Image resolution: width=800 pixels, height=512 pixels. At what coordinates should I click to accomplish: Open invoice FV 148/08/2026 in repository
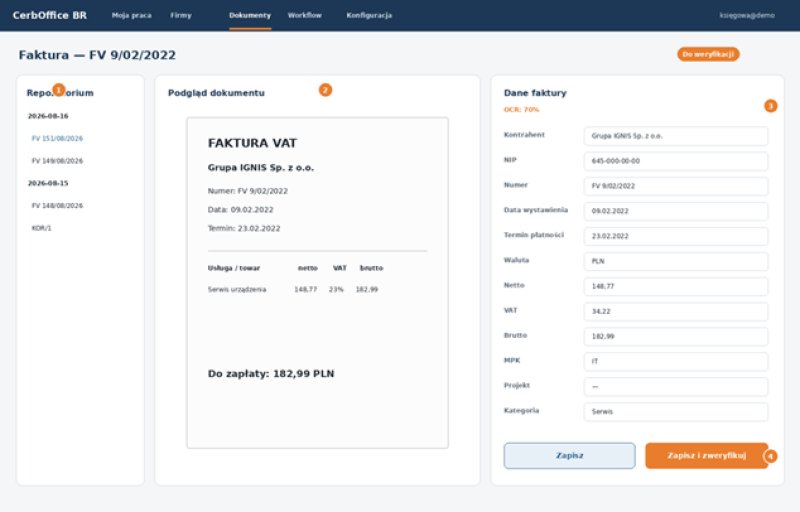[57, 206]
